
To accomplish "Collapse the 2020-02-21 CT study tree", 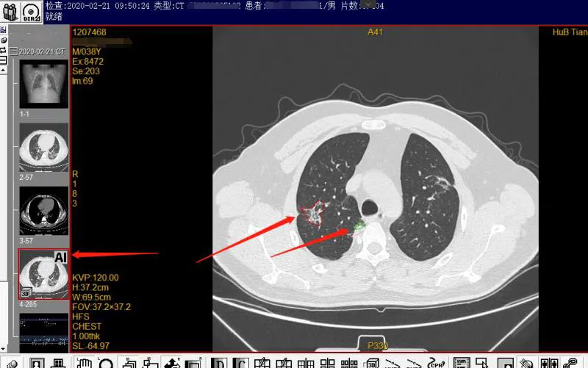I will [x=13, y=51].
